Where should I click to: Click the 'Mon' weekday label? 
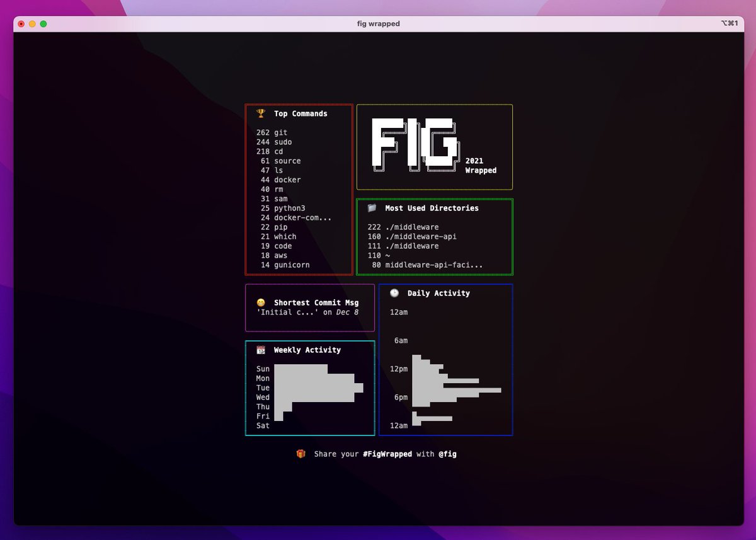263,378
